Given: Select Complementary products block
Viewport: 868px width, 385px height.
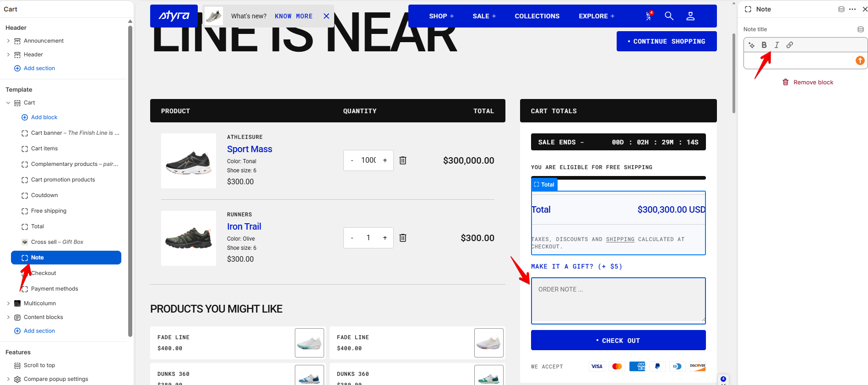Looking at the screenshot, I should pos(66,164).
